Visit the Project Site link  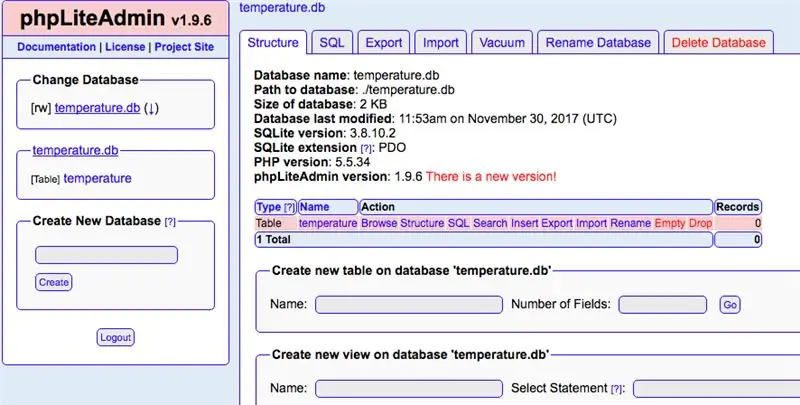[184, 47]
